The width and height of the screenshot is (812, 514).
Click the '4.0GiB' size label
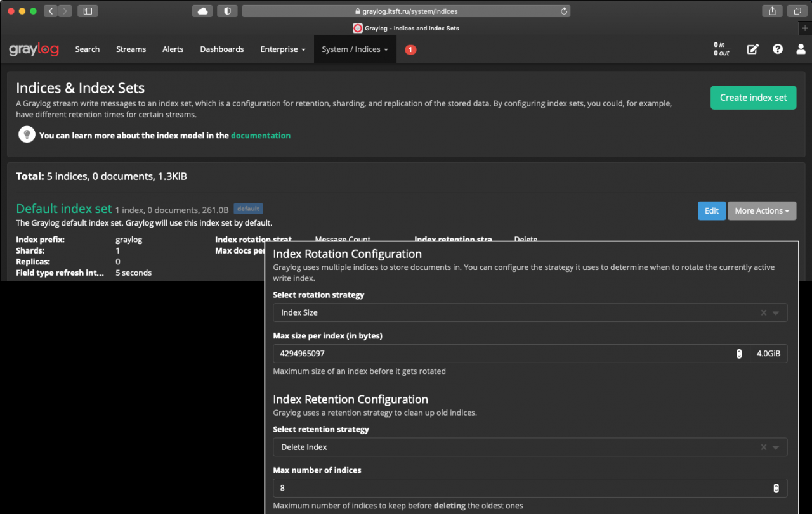point(768,354)
